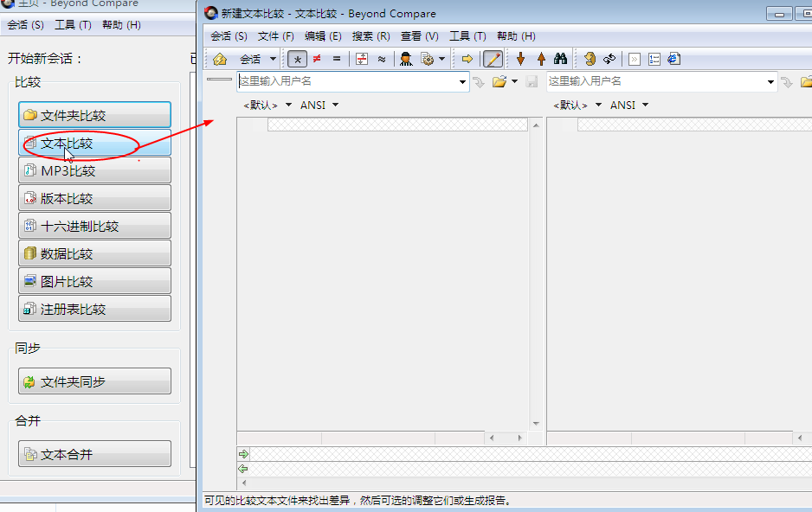Click the left pane load arrow icon
This screenshot has height=512, width=812.
(479, 82)
